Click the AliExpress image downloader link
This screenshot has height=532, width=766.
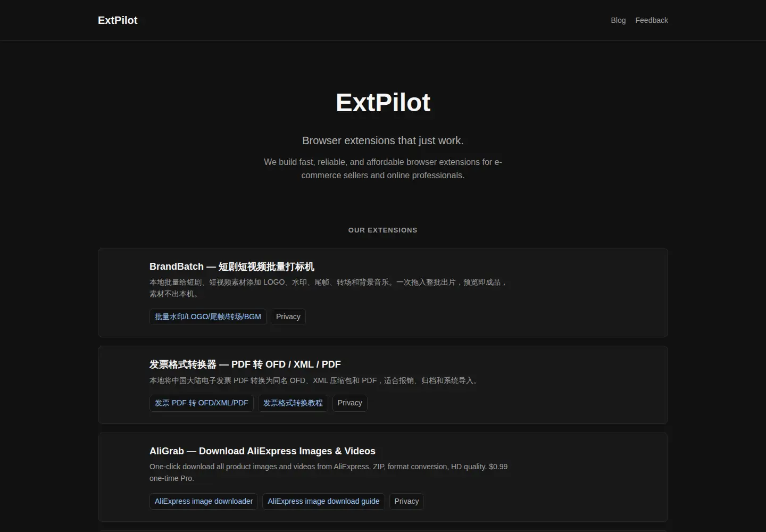coord(204,501)
